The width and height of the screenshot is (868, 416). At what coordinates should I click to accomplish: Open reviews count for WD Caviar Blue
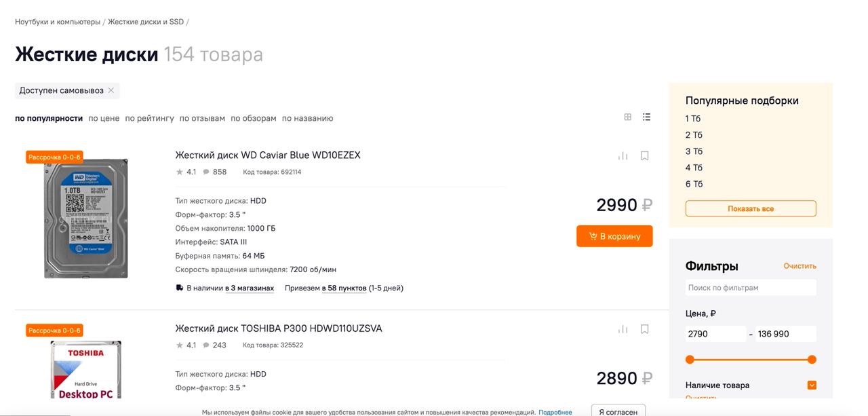[x=215, y=172]
